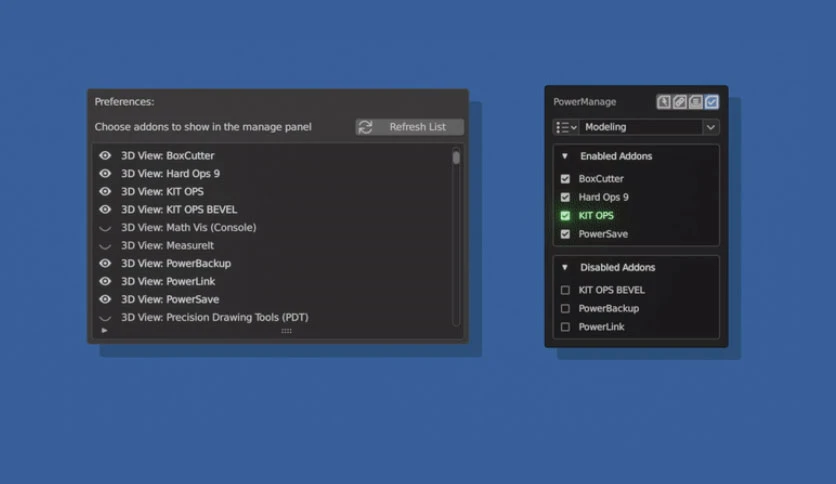This screenshot has width=836, height=484.
Task: Click the Hard Ops 9 label in Enabled Addons
Action: 604,197
